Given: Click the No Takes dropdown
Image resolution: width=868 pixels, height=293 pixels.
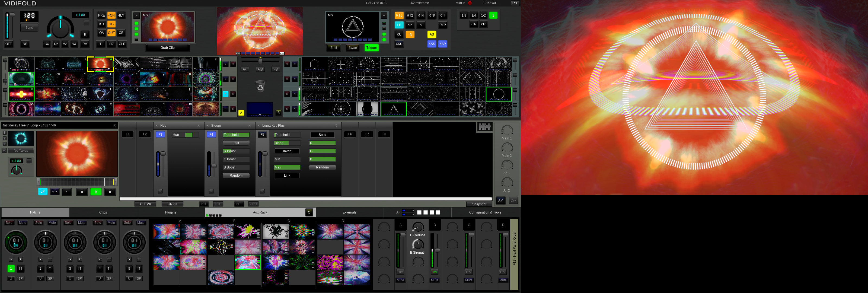Looking at the screenshot, I should click(x=21, y=151).
